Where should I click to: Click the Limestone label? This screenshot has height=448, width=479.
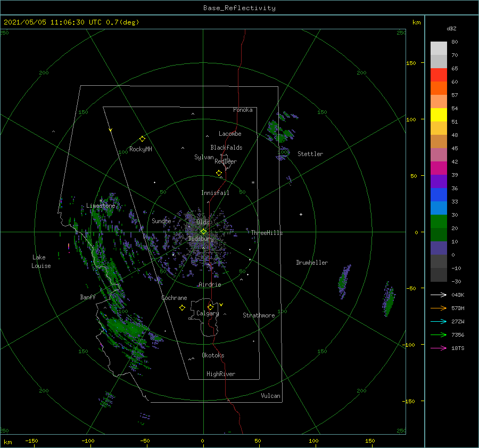[101, 206]
